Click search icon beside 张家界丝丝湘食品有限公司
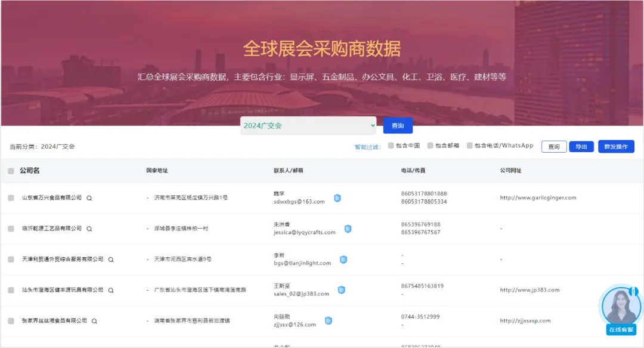644x348 pixels. point(94,321)
